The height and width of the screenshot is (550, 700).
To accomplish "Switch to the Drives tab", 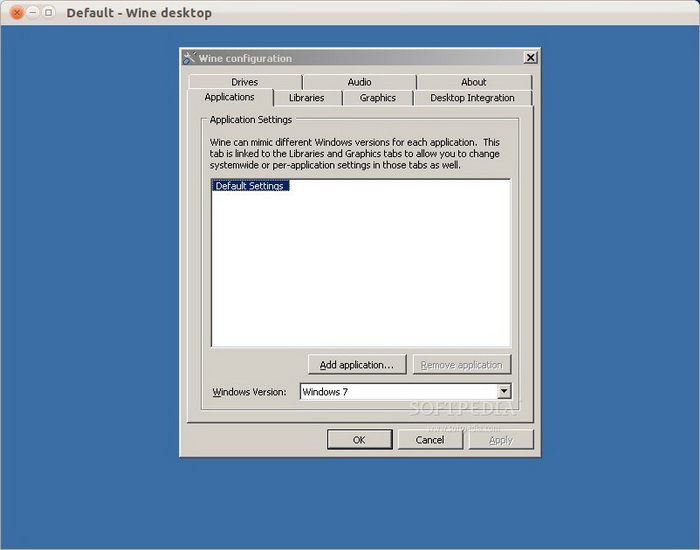I will click(244, 82).
